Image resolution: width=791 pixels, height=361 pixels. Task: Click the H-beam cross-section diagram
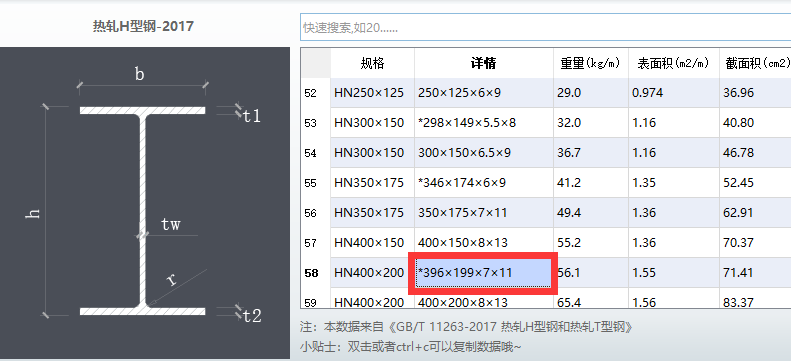coord(145,203)
